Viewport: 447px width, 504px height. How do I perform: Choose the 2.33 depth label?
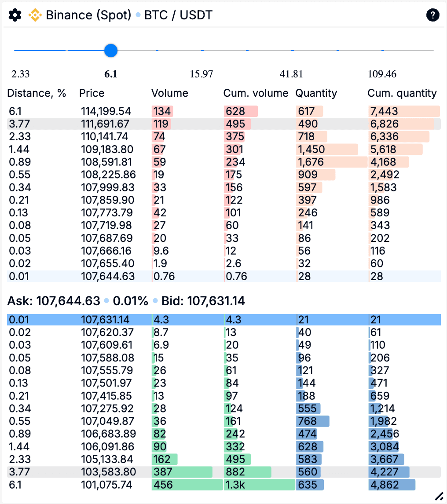click(x=21, y=74)
